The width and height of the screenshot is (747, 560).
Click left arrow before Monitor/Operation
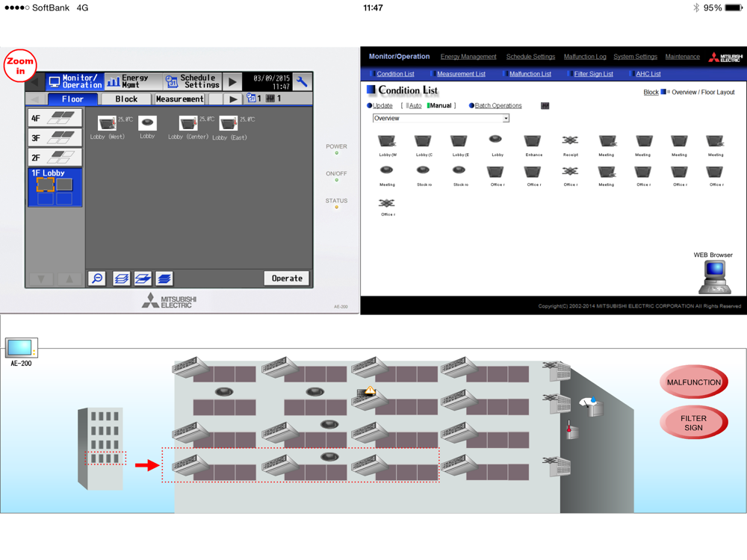35,82
